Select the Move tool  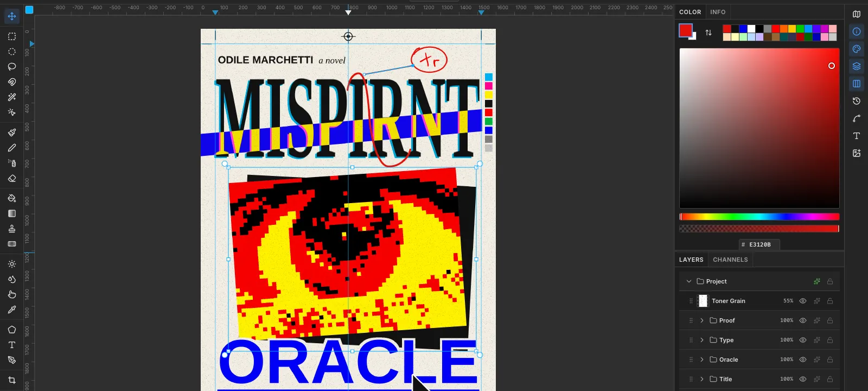12,16
